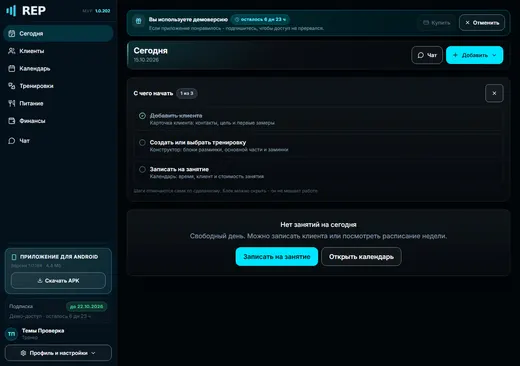
Task: Expand Профиль и настройки dropdown
Action: coord(58,353)
